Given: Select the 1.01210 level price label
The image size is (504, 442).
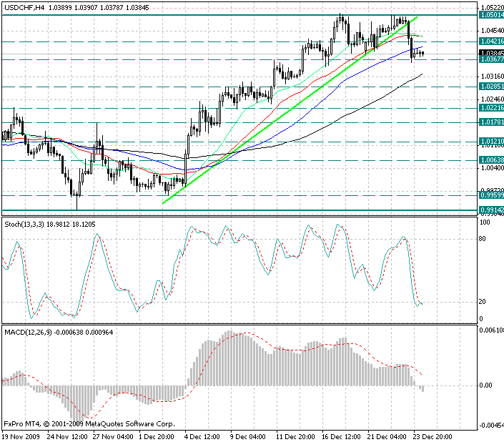Looking at the screenshot, I should click(x=491, y=141).
